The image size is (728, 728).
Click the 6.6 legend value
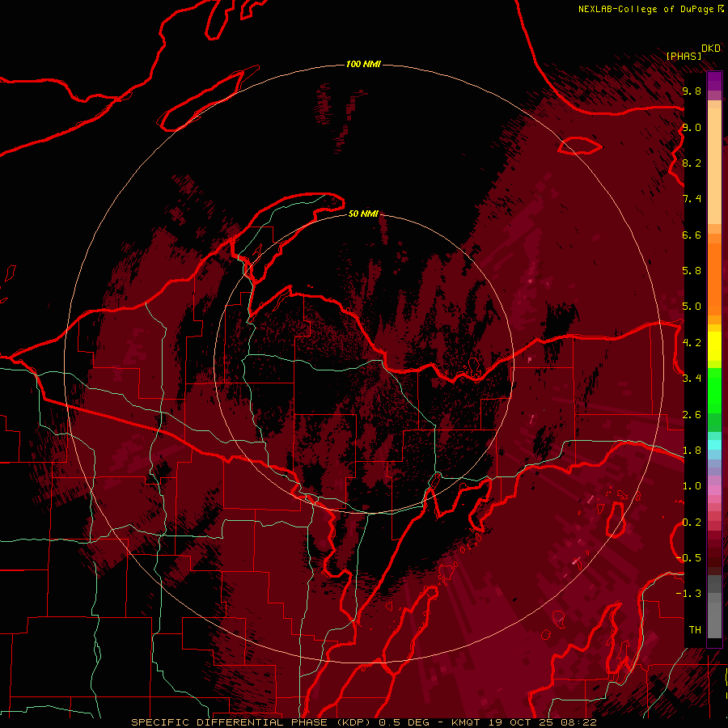(692, 235)
